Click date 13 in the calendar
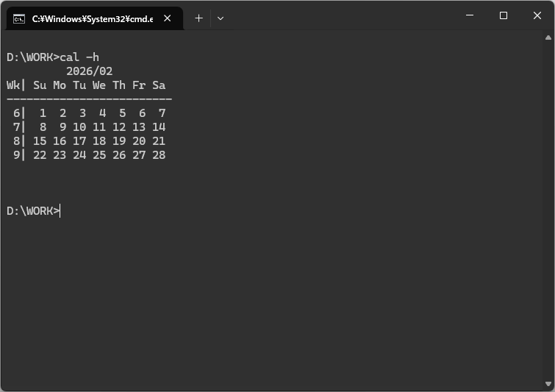This screenshot has height=392, width=555. click(x=139, y=127)
